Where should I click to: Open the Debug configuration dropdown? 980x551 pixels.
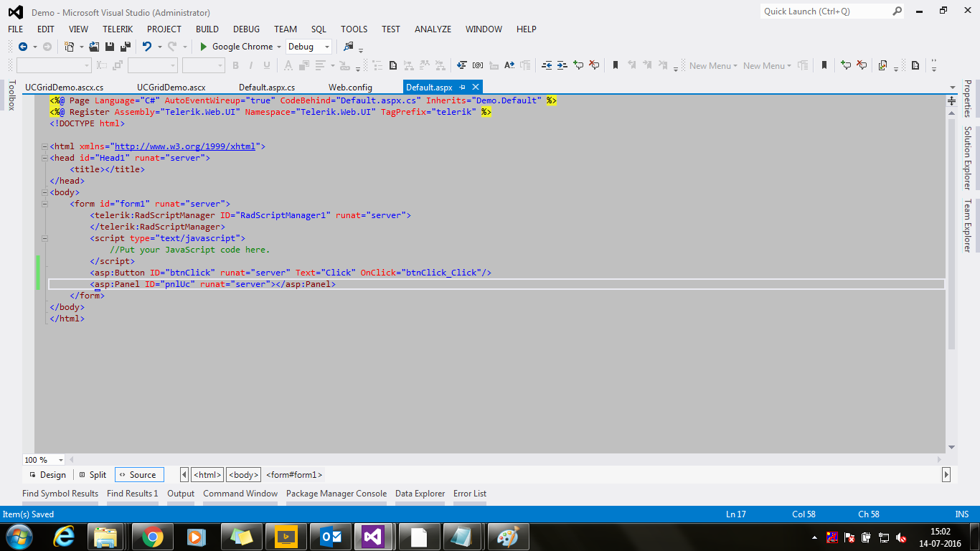(327, 47)
